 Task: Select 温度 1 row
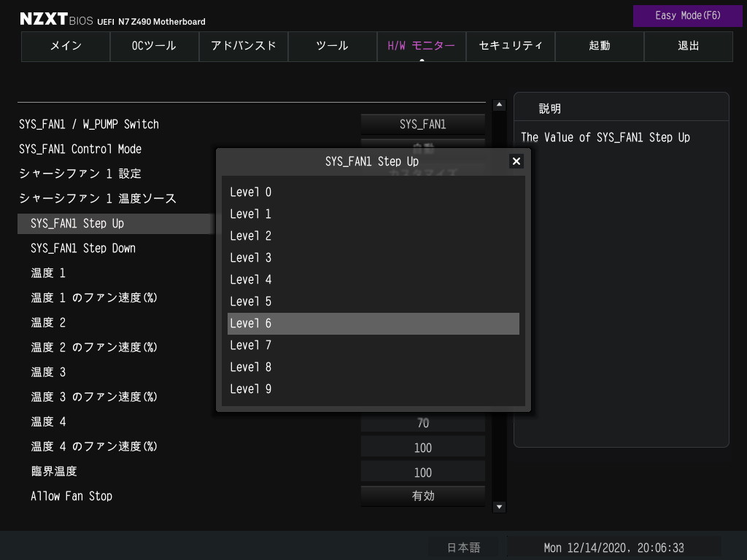[x=48, y=273]
